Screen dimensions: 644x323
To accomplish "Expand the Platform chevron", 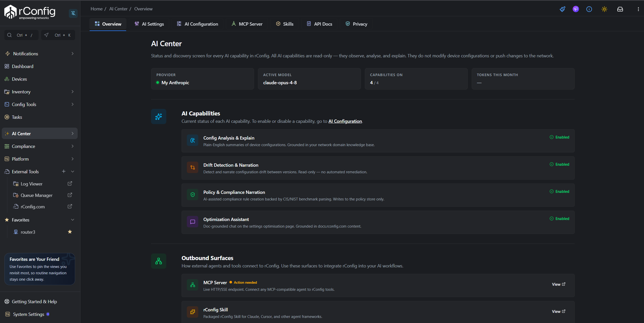I will (x=73, y=159).
